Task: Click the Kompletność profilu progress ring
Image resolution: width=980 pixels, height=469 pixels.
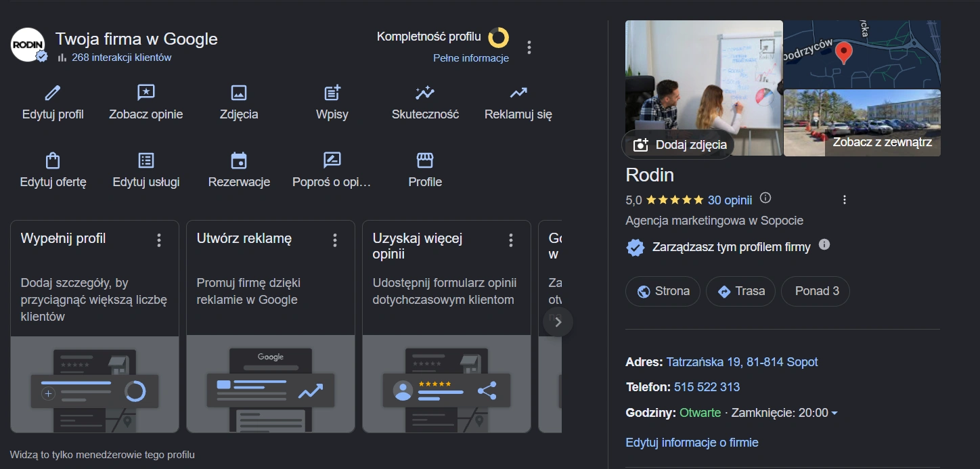Action: [x=499, y=38]
